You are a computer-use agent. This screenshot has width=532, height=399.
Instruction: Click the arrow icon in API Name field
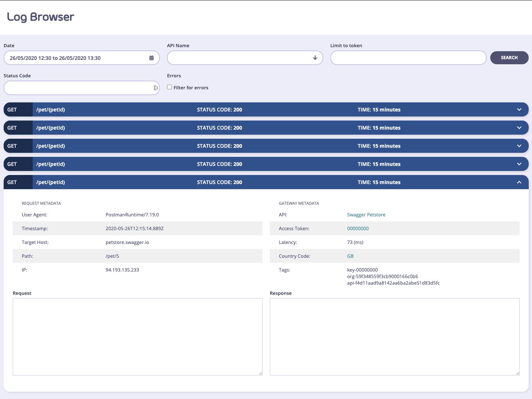pyautogui.click(x=314, y=58)
